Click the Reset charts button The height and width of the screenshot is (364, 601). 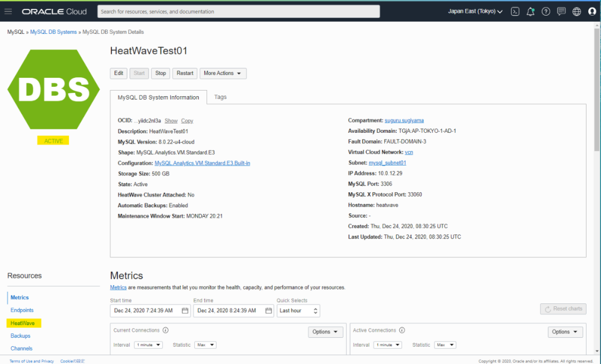point(563,309)
